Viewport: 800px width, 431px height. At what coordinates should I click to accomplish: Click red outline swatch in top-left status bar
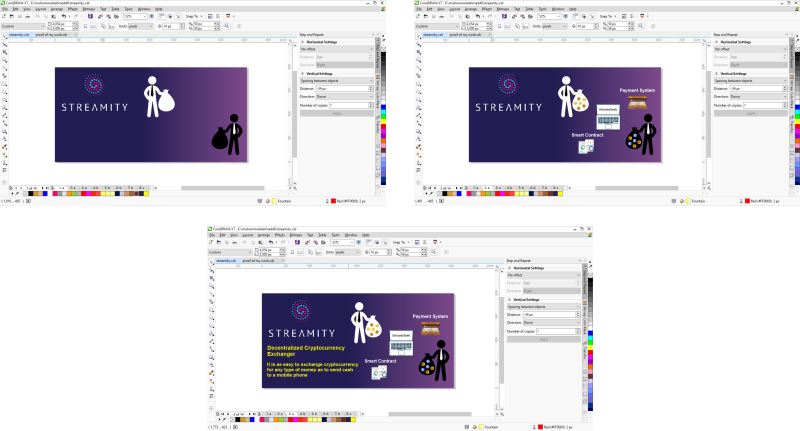pos(333,201)
